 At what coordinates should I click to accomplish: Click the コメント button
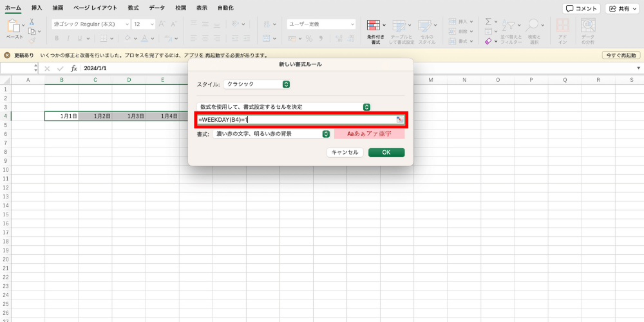pos(582,8)
